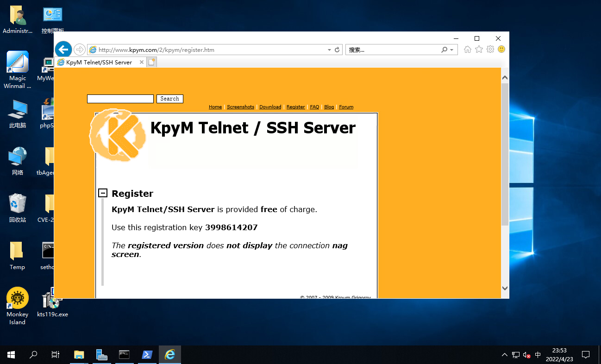The height and width of the screenshot is (364, 601).
Task: Open a new browser tab
Action: point(152,62)
